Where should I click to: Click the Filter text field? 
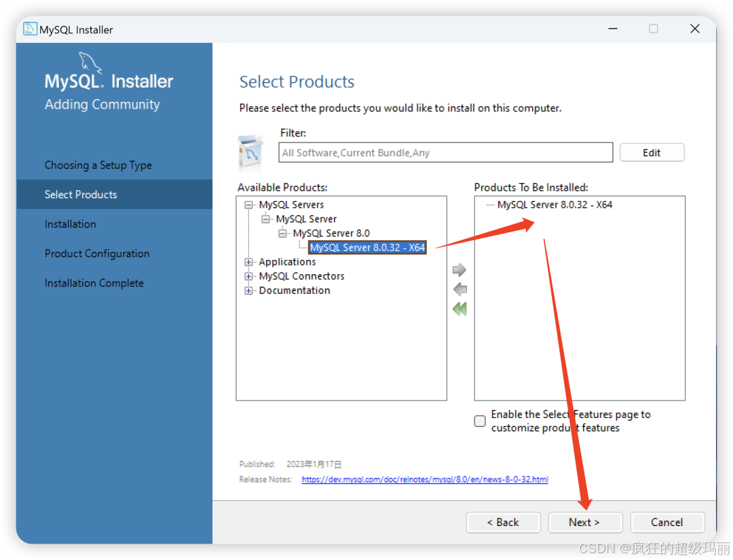445,152
